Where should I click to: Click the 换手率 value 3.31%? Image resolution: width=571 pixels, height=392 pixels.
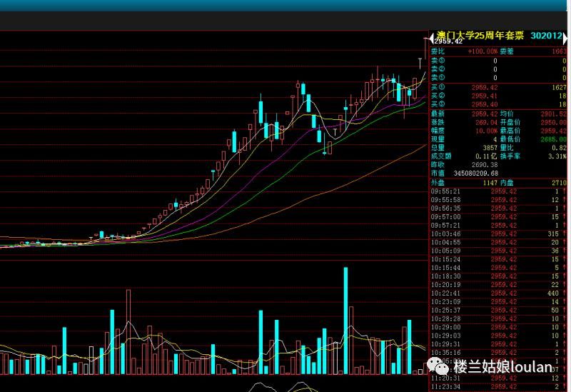coord(557,156)
